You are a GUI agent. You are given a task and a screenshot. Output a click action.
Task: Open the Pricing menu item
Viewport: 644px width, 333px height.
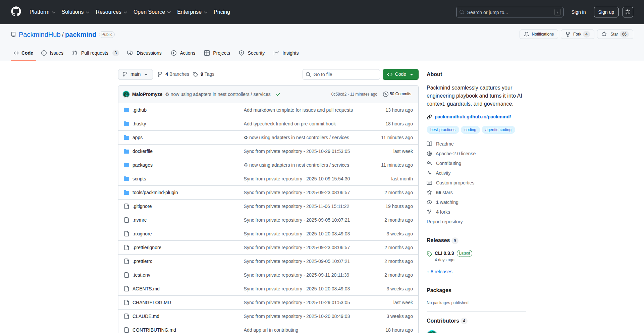(222, 12)
